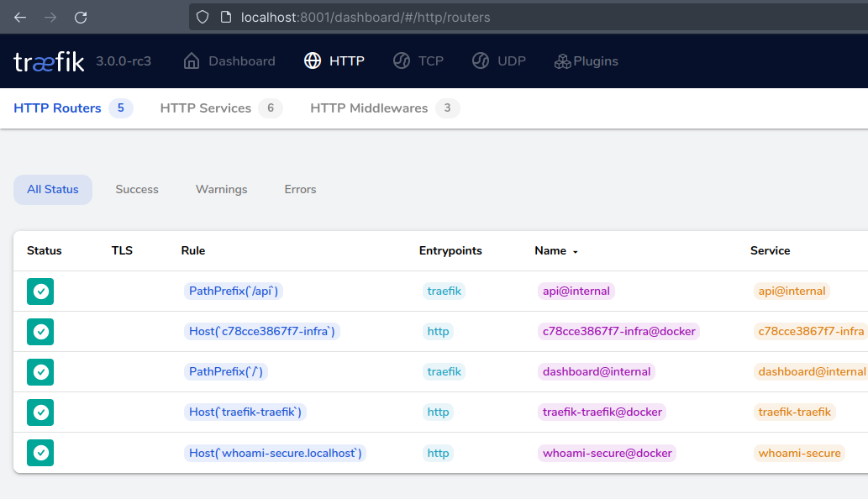This screenshot has width=868, height=499.
Task: Switch to the HTTP Services tab
Action: click(x=206, y=108)
